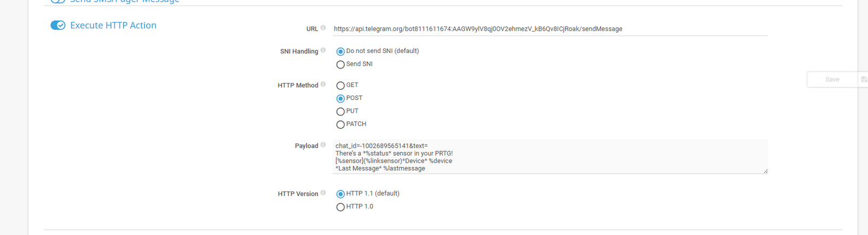Set HTTP method to PUT
Screen dimensions: 868x235
coord(340,111)
